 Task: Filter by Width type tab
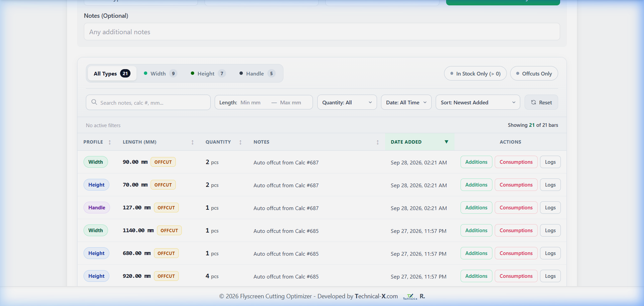pyautogui.click(x=160, y=74)
